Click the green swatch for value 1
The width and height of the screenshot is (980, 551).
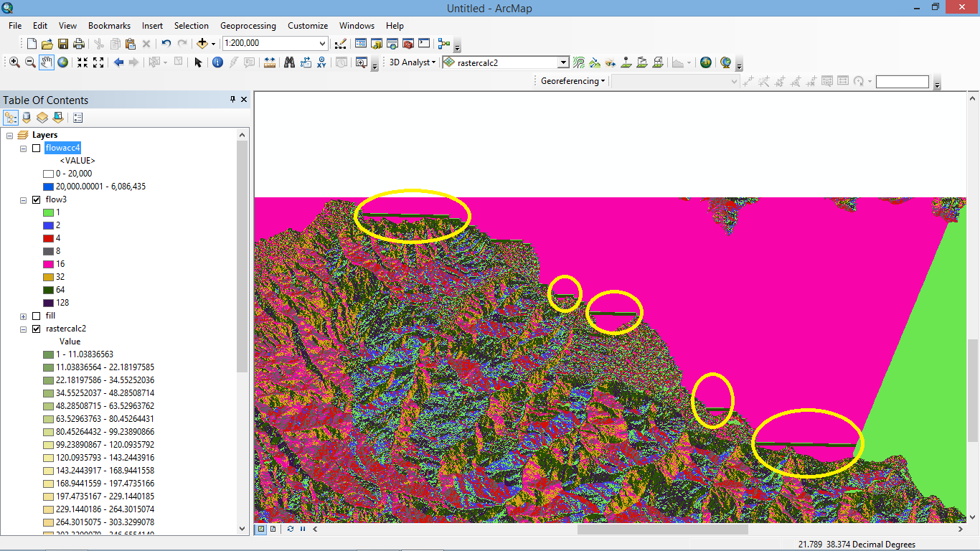click(x=48, y=213)
